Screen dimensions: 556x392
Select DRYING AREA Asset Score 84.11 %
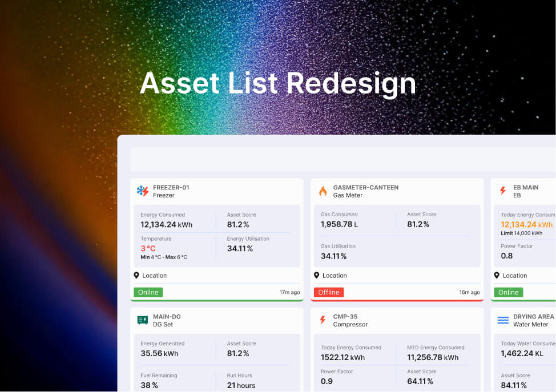tap(513, 385)
